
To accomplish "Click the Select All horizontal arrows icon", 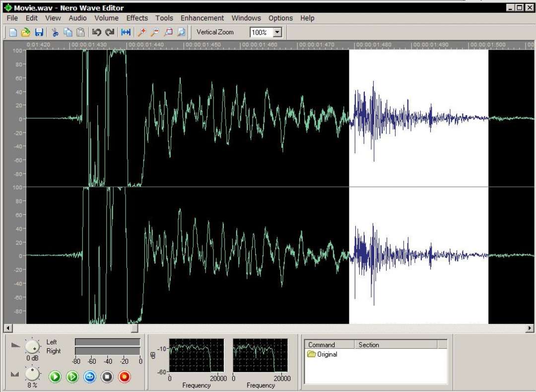I will (x=126, y=32).
